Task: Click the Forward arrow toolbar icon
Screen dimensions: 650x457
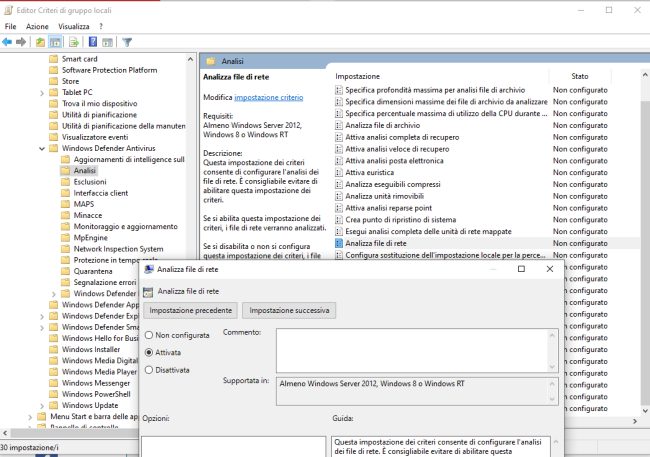Action: point(21,42)
